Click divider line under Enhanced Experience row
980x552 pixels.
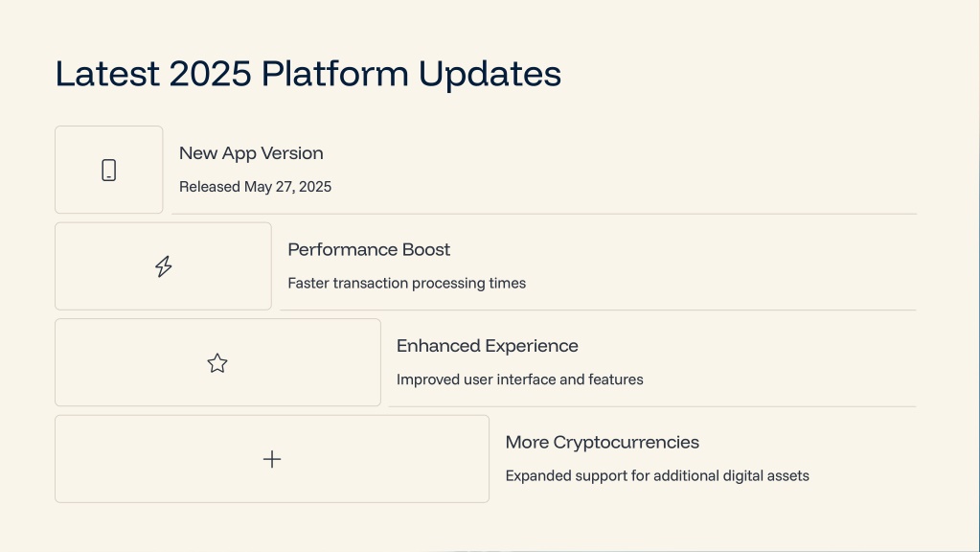(652, 406)
